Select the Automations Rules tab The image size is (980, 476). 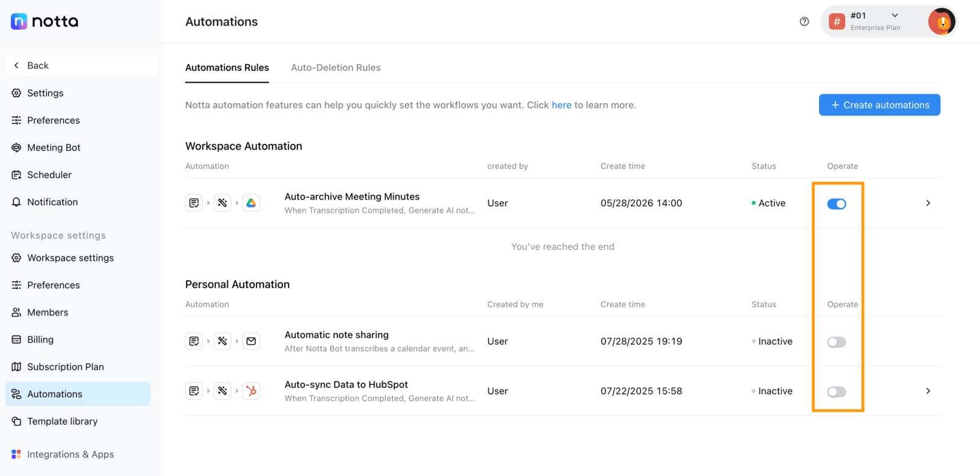click(x=227, y=67)
